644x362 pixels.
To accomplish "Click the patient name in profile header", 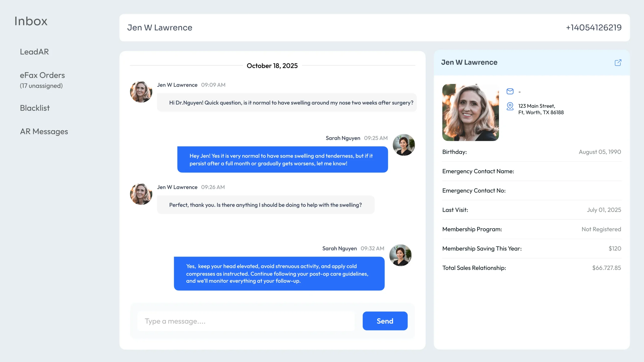I will pyautogui.click(x=469, y=62).
